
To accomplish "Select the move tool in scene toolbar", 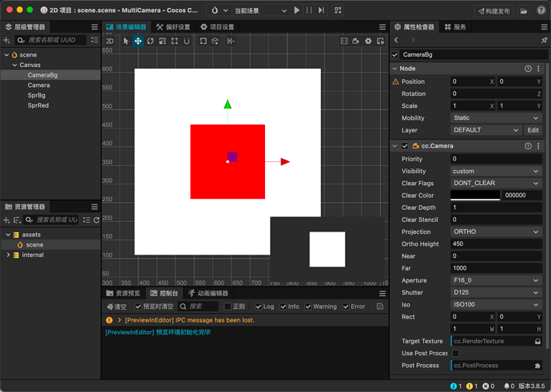I will [138, 41].
